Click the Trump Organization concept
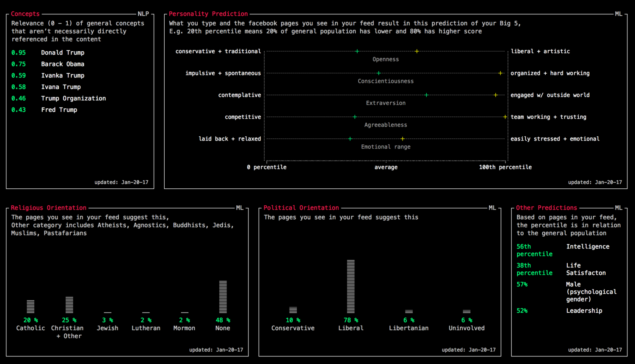Viewport: 635px width, 364px height. click(73, 98)
